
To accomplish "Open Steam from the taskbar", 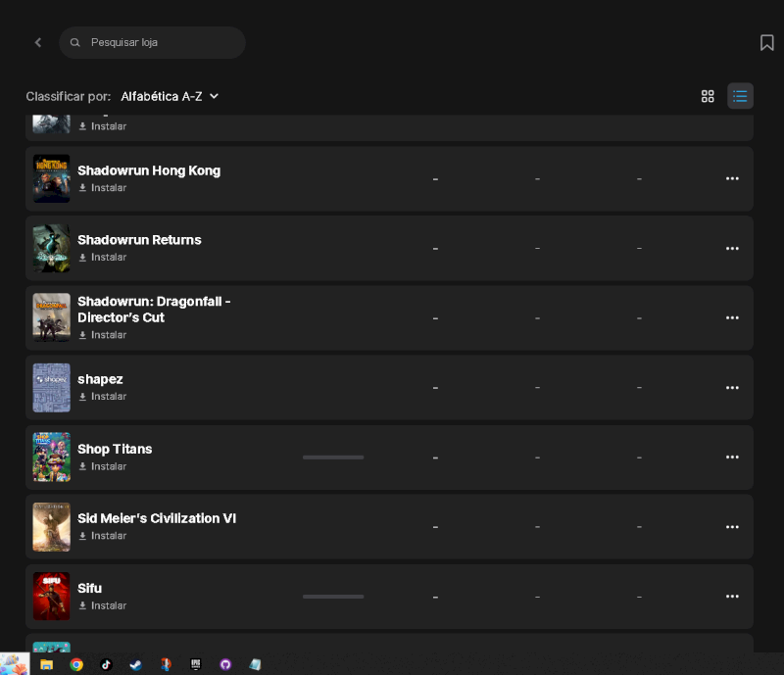I will click(135, 664).
